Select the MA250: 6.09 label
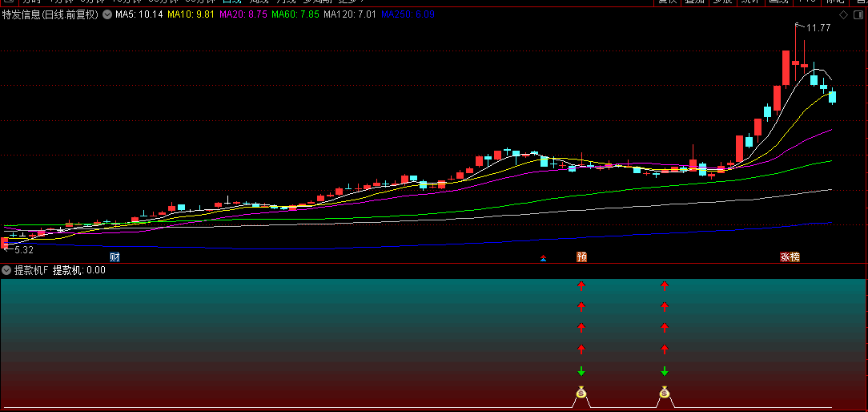Screen dimensions: 868x412 click(408, 15)
